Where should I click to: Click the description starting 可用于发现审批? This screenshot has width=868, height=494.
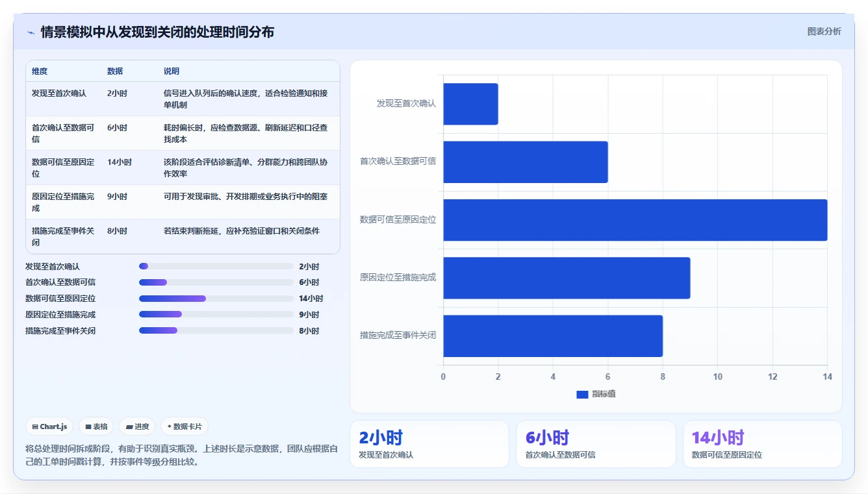click(x=246, y=197)
